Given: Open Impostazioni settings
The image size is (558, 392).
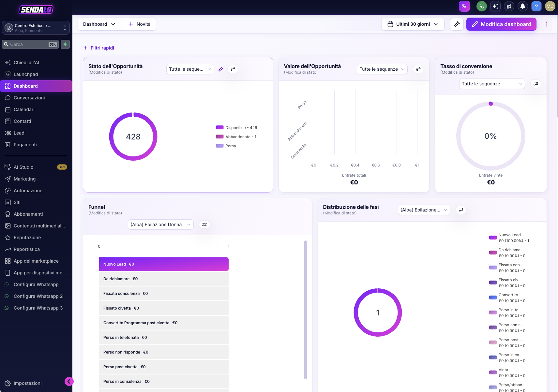Looking at the screenshot, I should (x=28, y=383).
